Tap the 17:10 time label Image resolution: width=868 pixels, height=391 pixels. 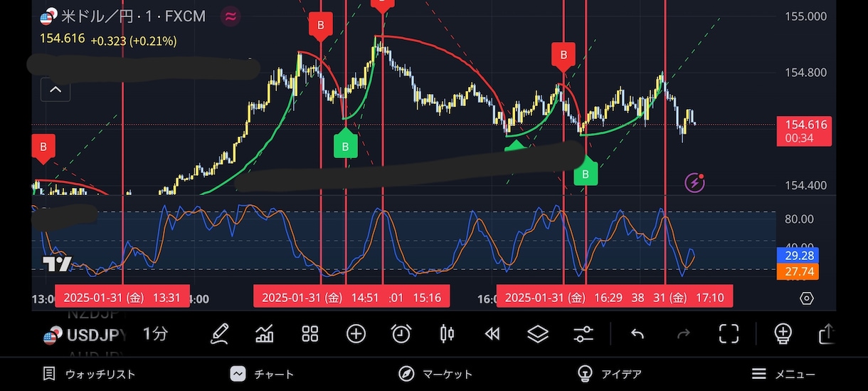[710, 298]
